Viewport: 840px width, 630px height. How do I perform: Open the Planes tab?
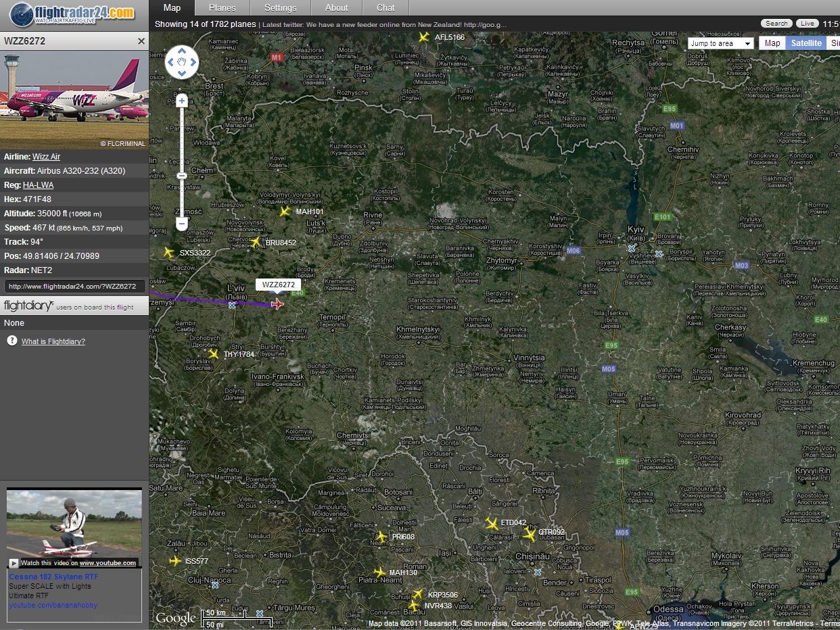click(223, 8)
